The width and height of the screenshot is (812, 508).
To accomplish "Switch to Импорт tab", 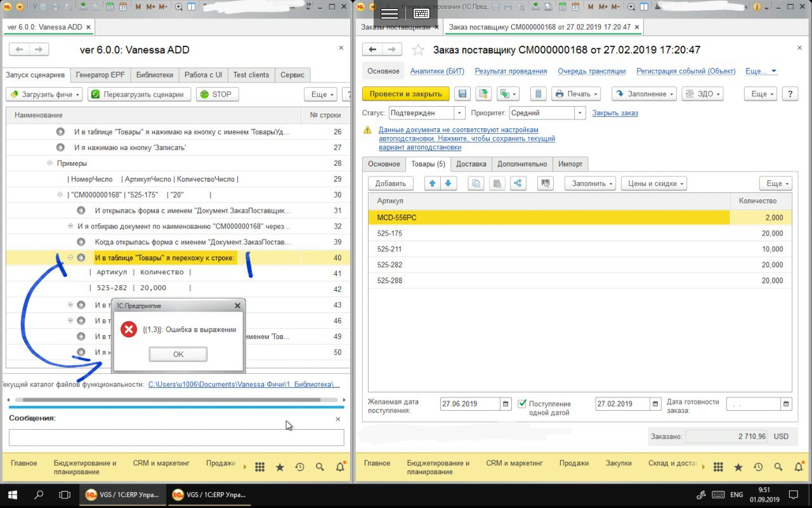I will pos(570,164).
